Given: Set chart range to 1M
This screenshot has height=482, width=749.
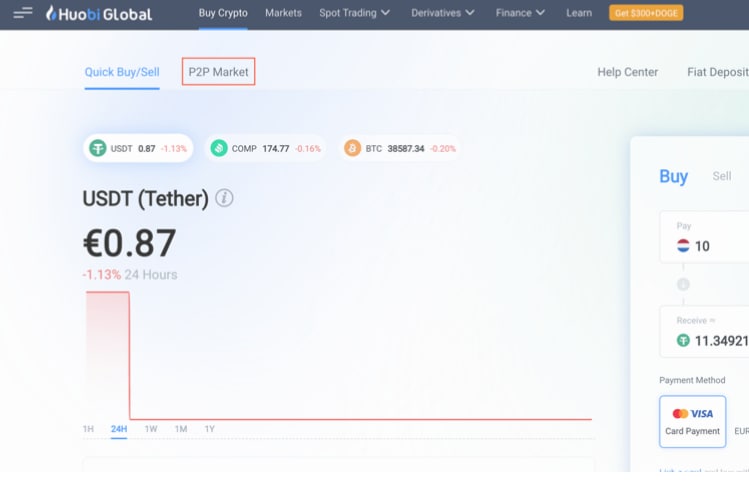Looking at the screenshot, I should pos(181,429).
